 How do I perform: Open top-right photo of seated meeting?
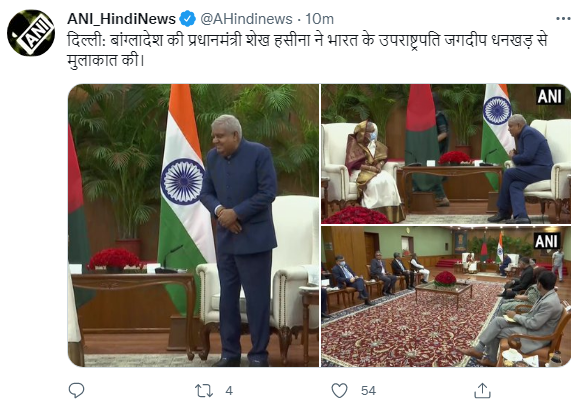pyautogui.click(x=446, y=154)
